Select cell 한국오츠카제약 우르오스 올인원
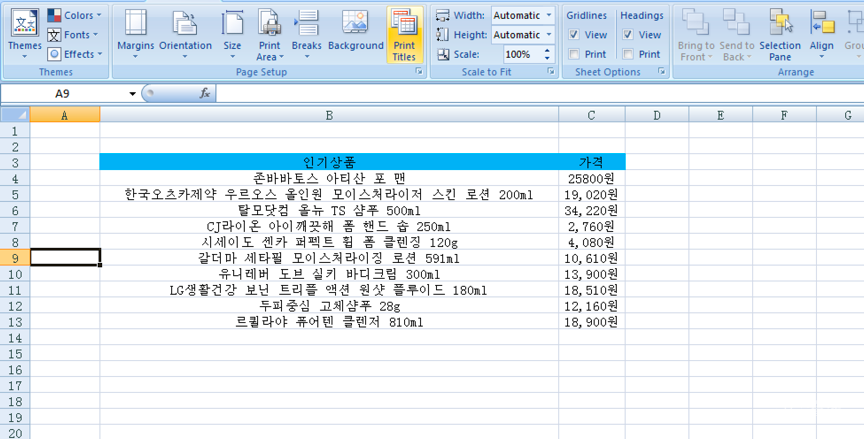The width and height of the screenshot is (864, 439). tap(329, 194)
